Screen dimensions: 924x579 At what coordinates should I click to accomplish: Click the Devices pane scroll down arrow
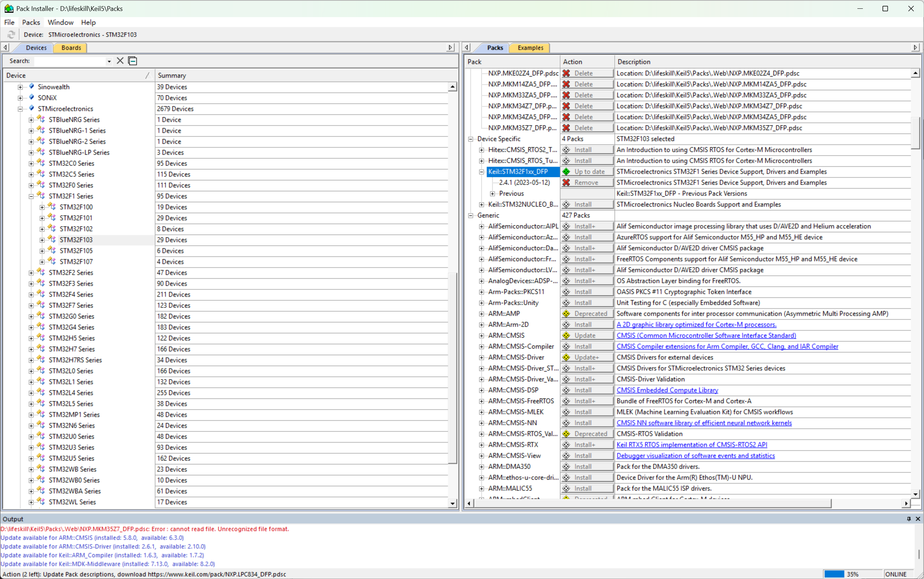click(453, 504)
